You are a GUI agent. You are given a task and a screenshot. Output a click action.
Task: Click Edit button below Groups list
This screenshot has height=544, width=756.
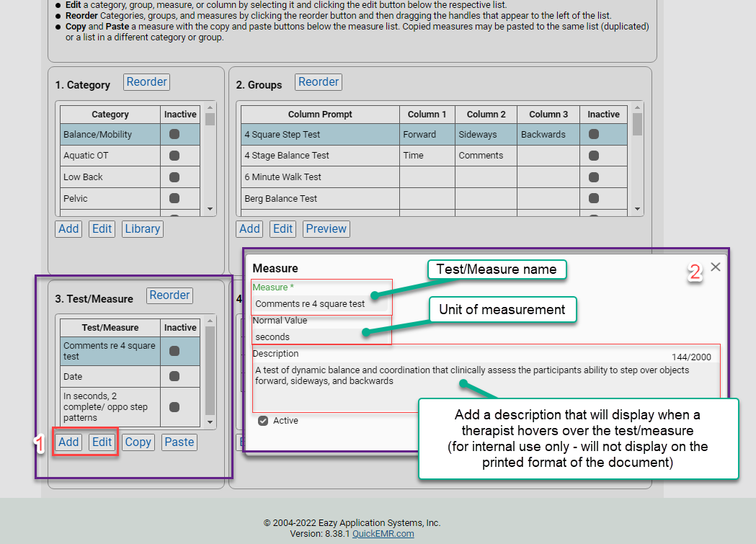click(x=283, y=229)
